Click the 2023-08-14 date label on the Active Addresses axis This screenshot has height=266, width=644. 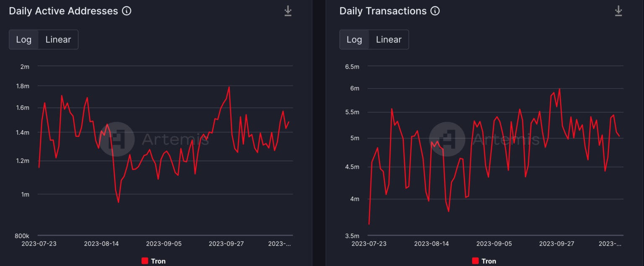(x=101, y=243)
